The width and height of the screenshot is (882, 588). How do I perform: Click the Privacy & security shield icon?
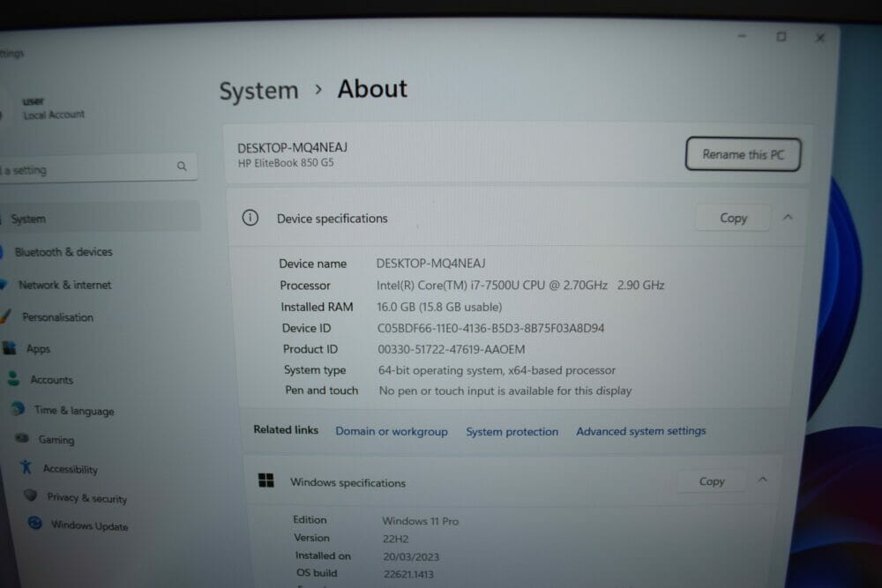(x=30, y=495)
